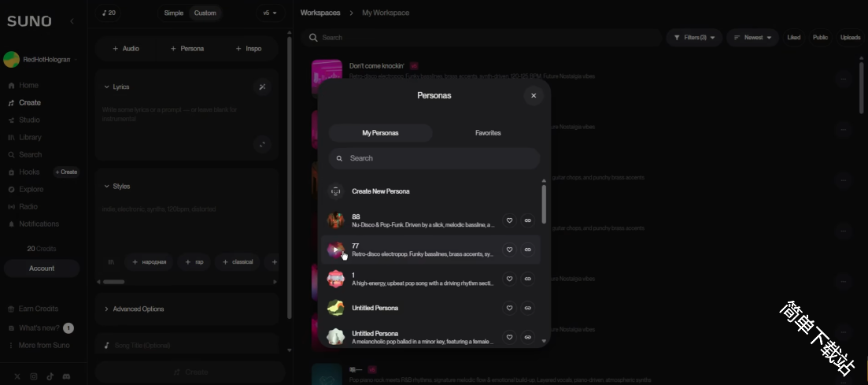Expand the Advanced Options section
This screenshot has height=385, width=868.
pyautogui.click(x=138, y=309)
